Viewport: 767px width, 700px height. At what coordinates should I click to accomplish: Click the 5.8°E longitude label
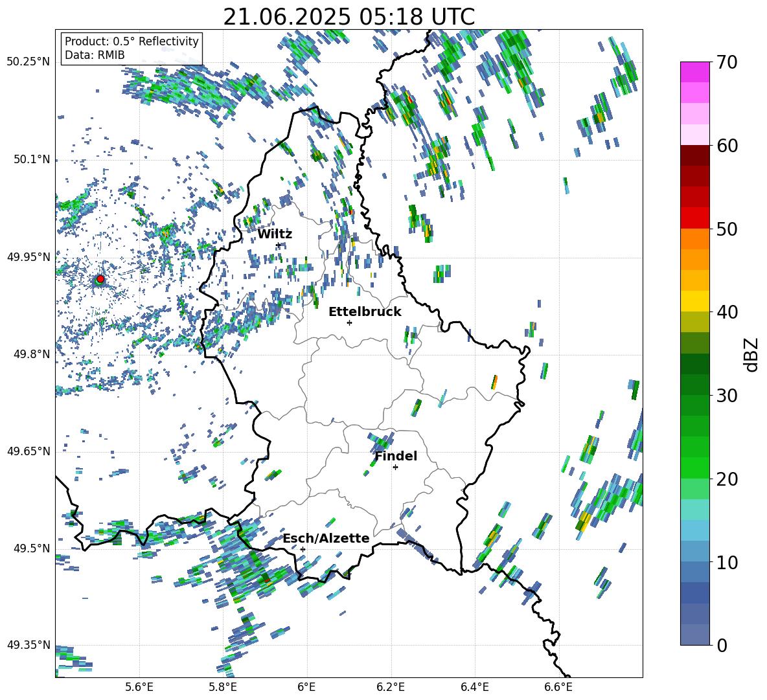click(x=223, y=687)
